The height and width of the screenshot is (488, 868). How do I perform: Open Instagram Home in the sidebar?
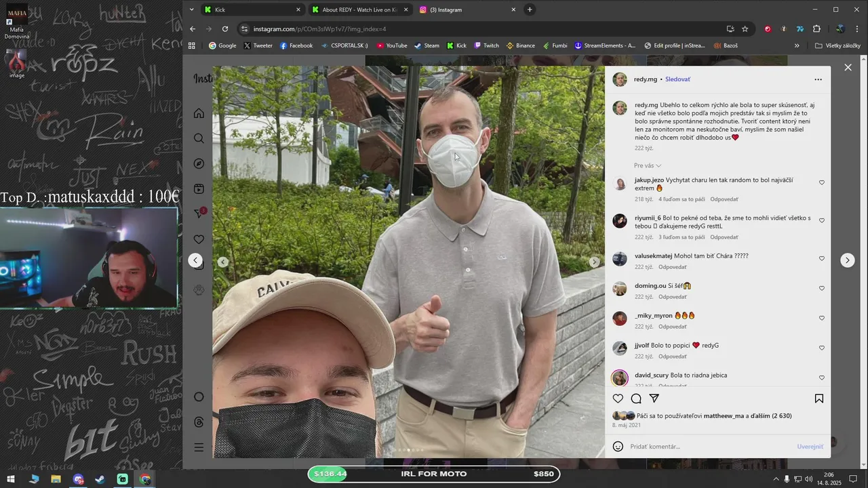199,113
